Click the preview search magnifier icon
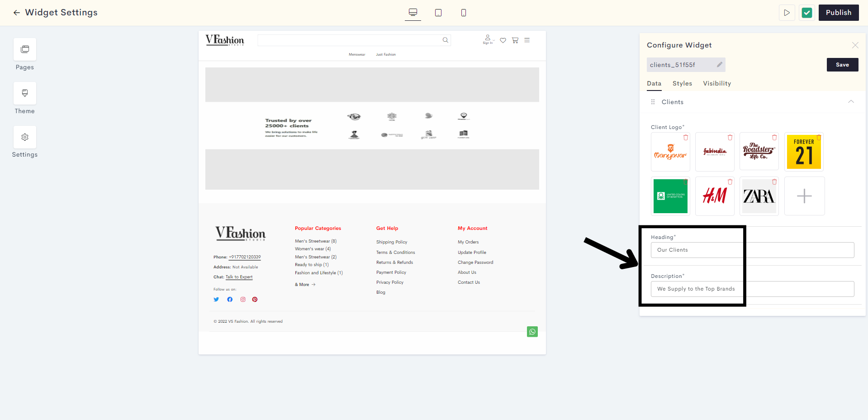Viewport: 868px width, 420px height. tap(446, 40)
